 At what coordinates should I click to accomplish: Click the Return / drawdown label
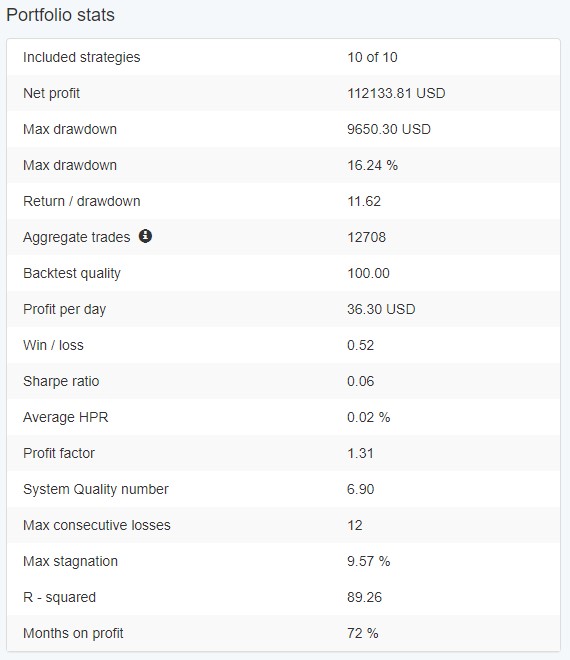82,201
